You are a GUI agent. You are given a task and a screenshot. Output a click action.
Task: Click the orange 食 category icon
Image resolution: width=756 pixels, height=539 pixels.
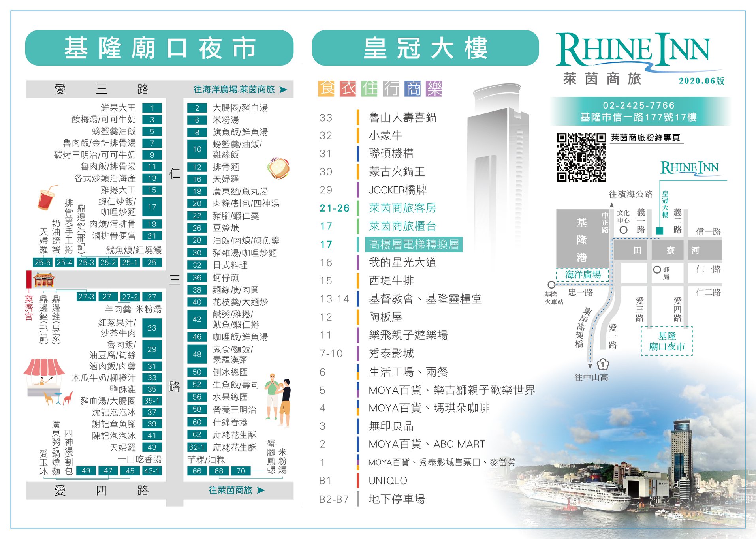pyautogui.click(x=326, y=88)
